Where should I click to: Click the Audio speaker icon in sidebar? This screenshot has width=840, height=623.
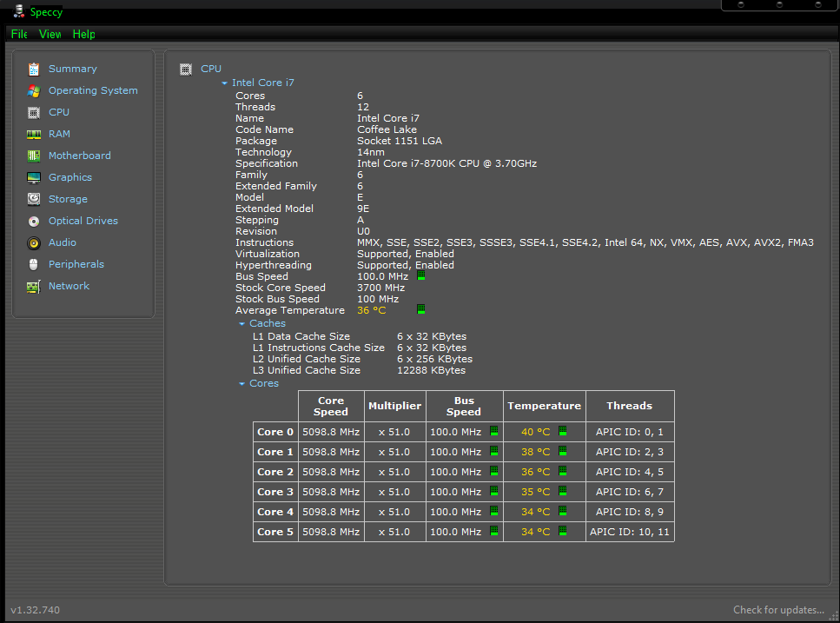pos(34,243)
